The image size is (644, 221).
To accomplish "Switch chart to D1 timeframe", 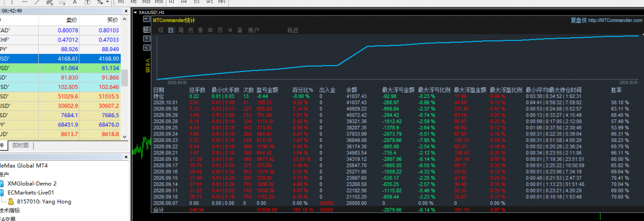I will pyautogui.click(x=197, y=2).
